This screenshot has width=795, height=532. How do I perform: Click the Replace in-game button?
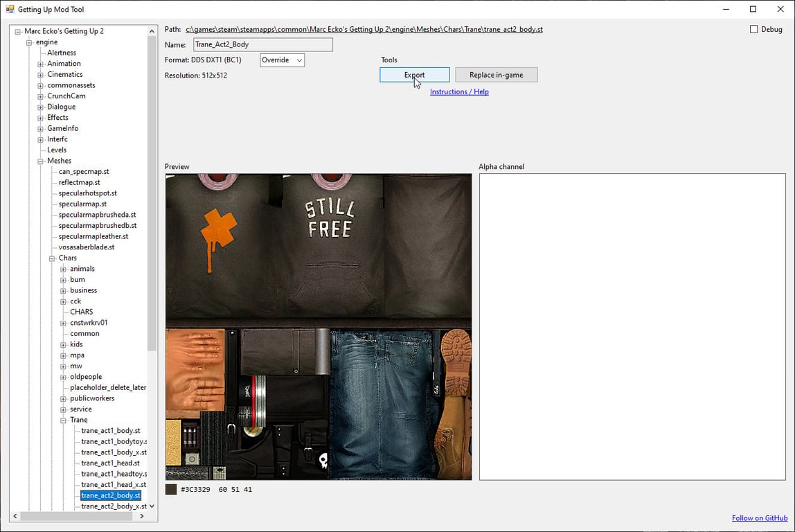(497, 75)
